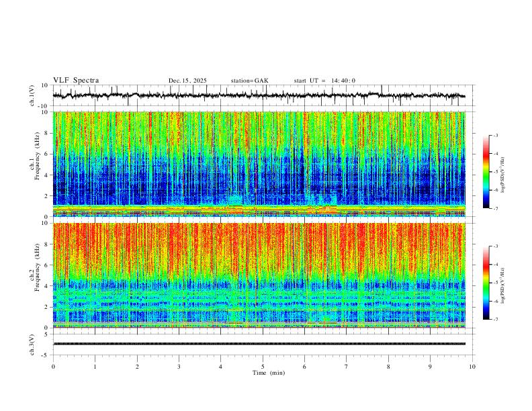Image resolution: width=532 pixels, height=411 pixels.
Task: Click the "-5" tick on ch.2 color bar
Action: (x=496, y=283)
